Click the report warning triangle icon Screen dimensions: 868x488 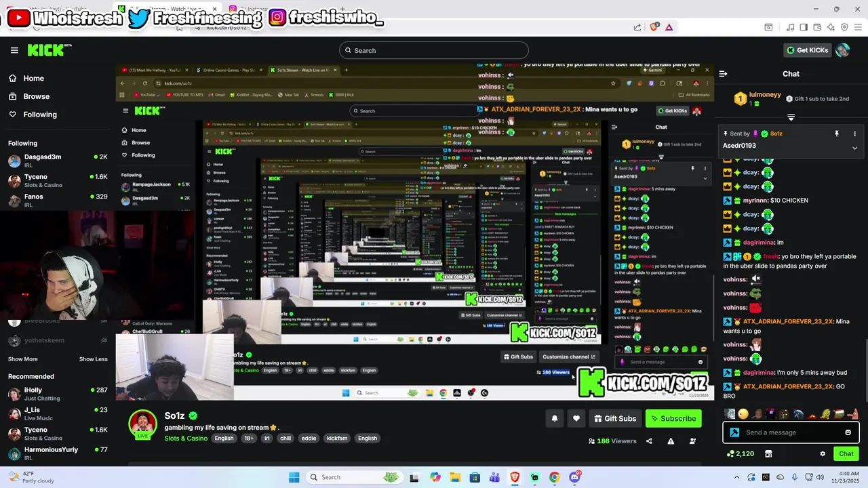point(671,441)
